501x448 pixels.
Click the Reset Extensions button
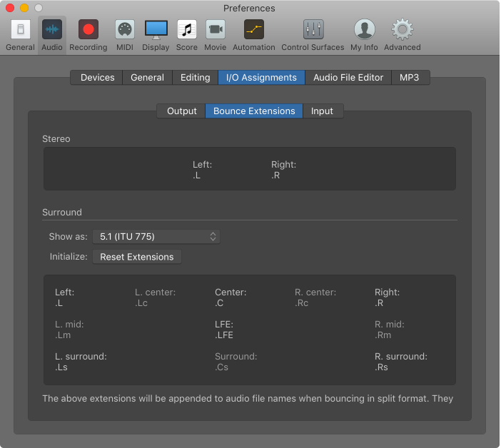coord(137,257)
